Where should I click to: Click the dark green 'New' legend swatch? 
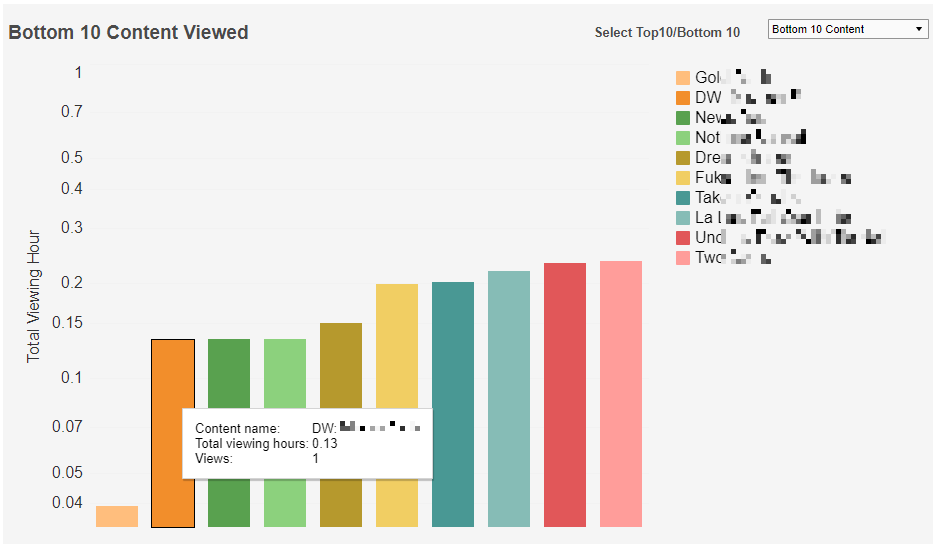683,118
